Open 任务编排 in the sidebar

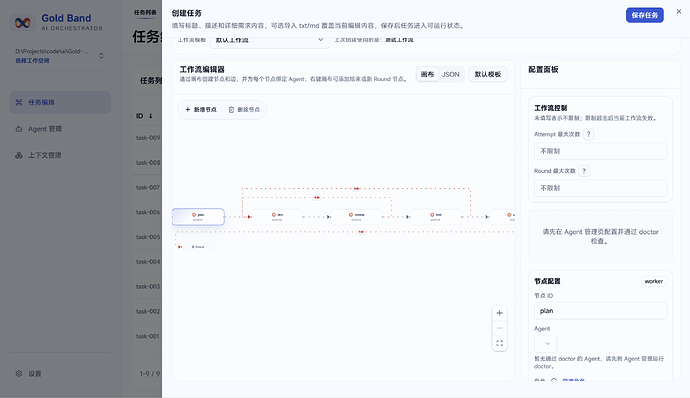coord(60,102)
